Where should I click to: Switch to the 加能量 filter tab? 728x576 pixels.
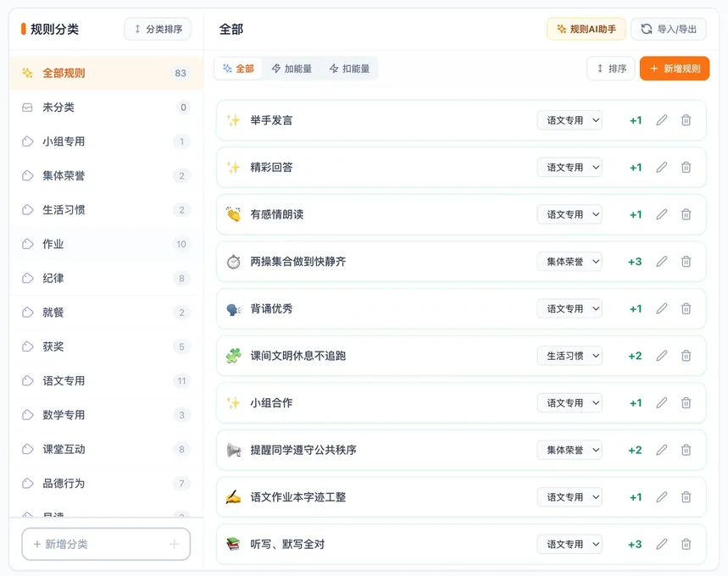(x=292, y=69)
